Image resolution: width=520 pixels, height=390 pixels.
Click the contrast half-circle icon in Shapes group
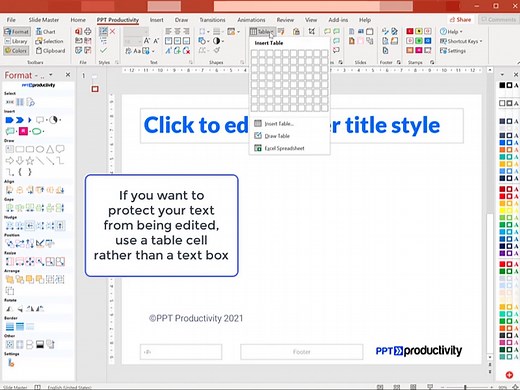click(216, 41)
